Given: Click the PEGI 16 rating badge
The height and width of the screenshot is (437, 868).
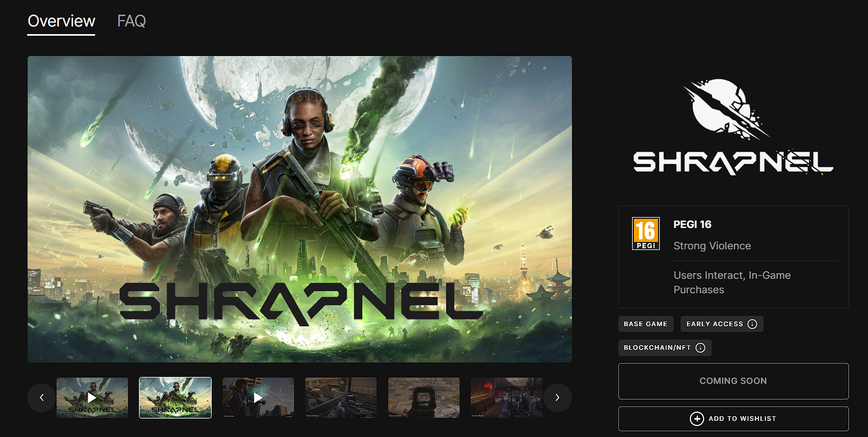Looking at the screenshot, I should [646, 234].
